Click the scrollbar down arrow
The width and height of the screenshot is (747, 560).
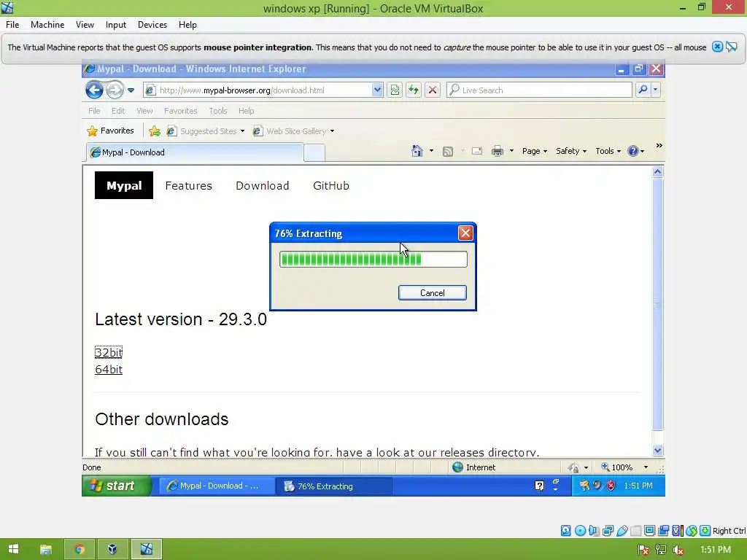pyautogui.click(x=657, y=451)
